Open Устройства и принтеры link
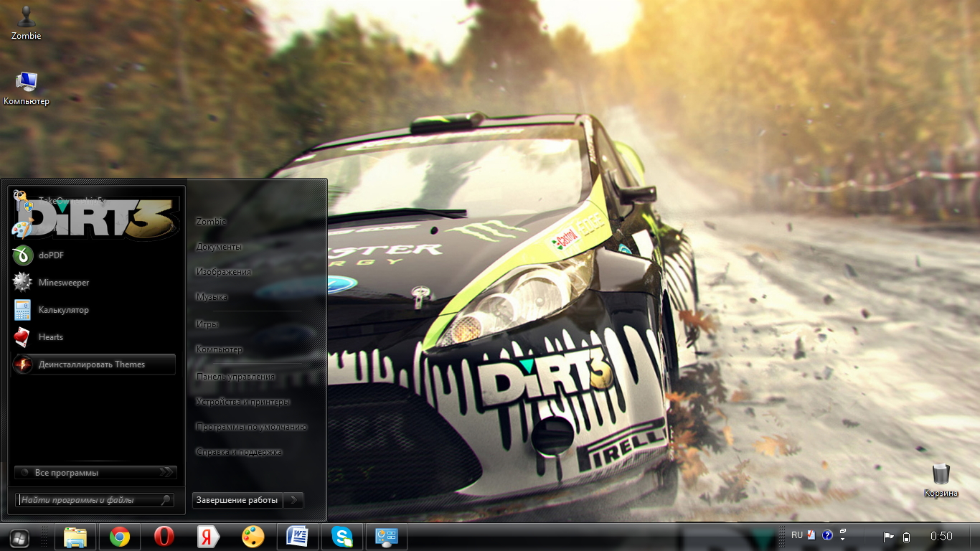The image size is (980, 551). point(243,402)
